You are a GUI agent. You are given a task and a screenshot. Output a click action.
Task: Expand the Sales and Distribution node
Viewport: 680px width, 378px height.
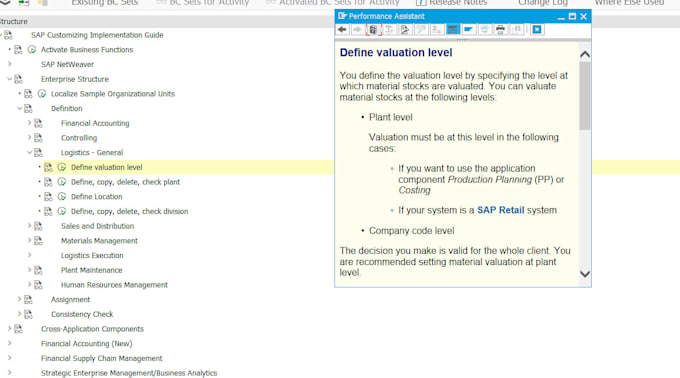[x=29, y=225]
